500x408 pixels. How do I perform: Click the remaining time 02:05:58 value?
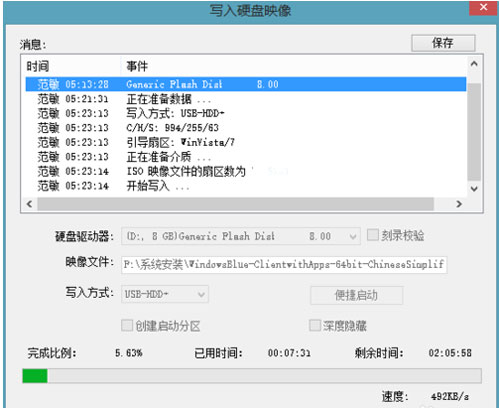[450, 353]
